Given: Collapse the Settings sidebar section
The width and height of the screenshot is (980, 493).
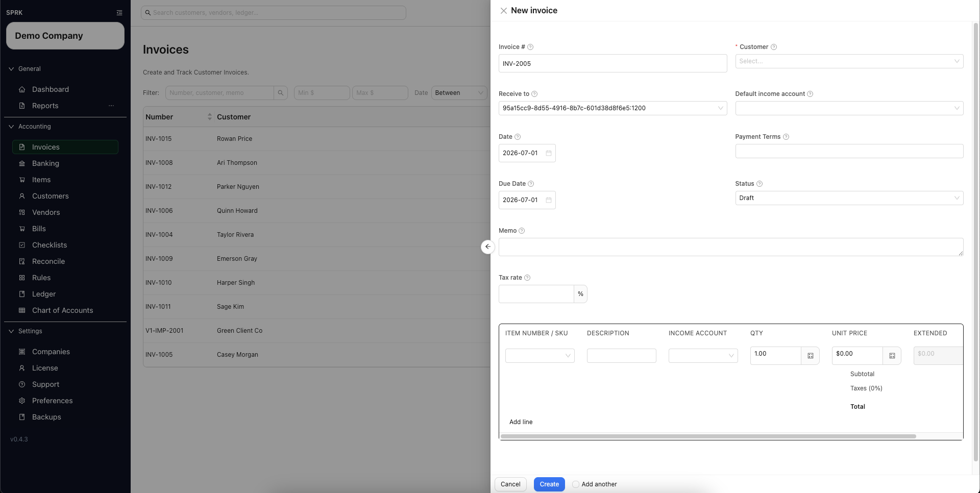Looking at the screenshot, I should (11, 331).
